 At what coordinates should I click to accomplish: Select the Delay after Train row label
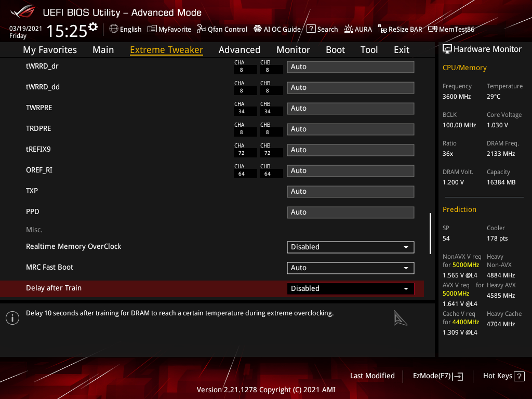pos(54,288)
